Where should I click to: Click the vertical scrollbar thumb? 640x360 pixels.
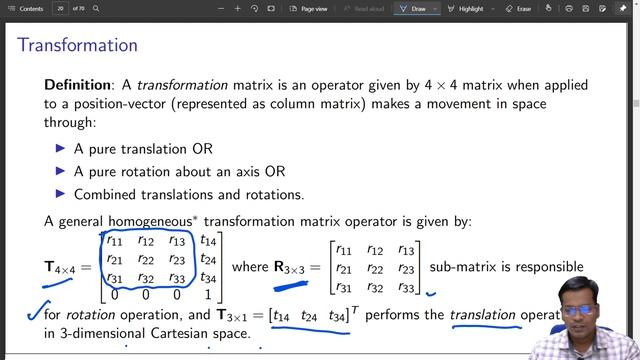[636, 103]
